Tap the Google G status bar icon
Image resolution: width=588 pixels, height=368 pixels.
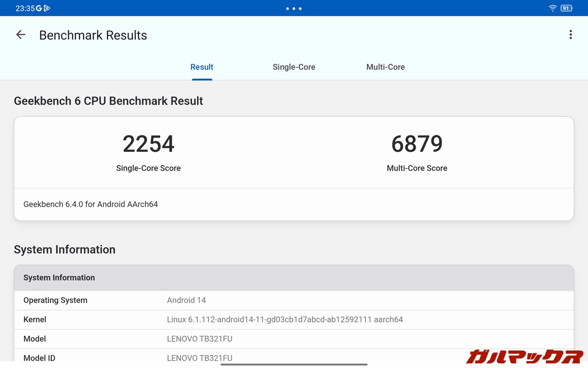[39, 8]
